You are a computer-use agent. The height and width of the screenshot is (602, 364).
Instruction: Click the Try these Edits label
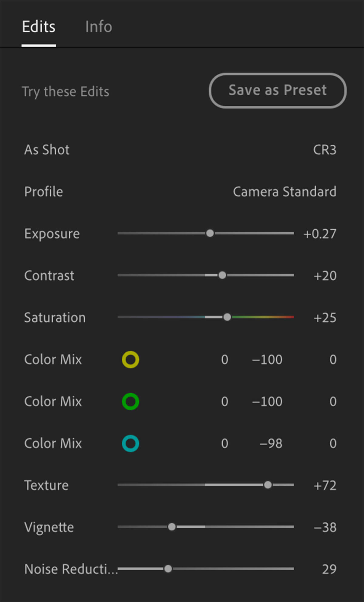click(66, 91)
